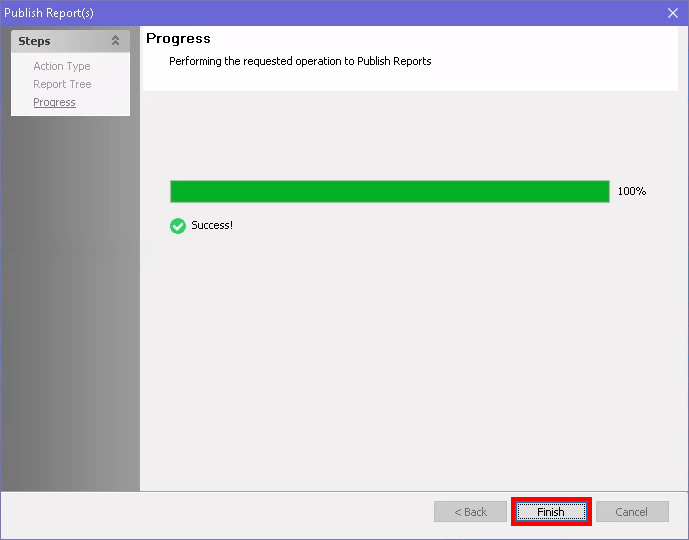Close the Publish Report(s) dialog
This screenshot has width=689, height=540.
tap(673, 13)
